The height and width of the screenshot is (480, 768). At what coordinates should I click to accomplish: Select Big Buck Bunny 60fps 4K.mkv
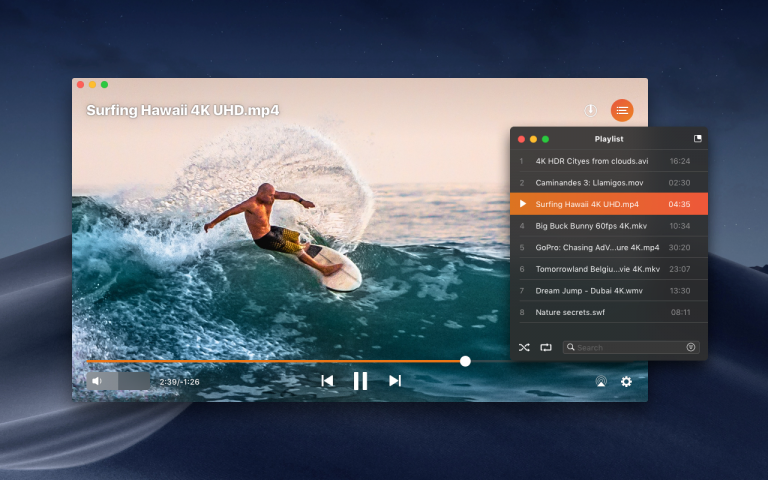[609, 225]
